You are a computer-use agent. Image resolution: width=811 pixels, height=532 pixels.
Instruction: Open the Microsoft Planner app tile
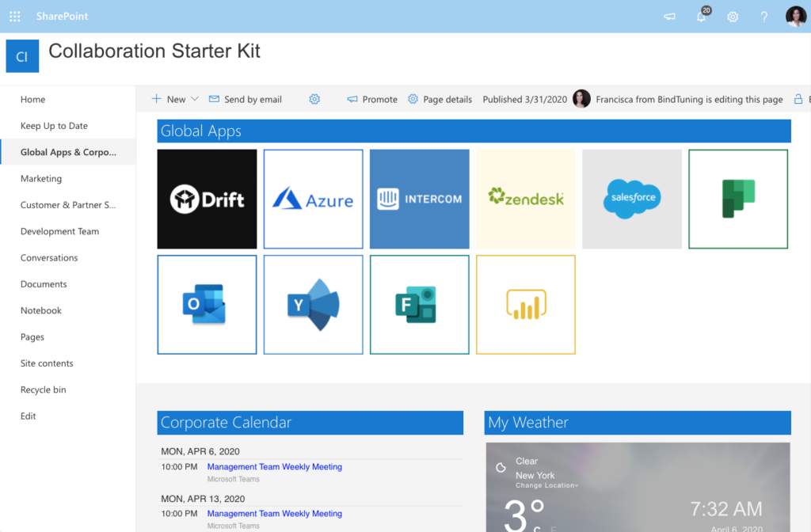tap(738, 199)
